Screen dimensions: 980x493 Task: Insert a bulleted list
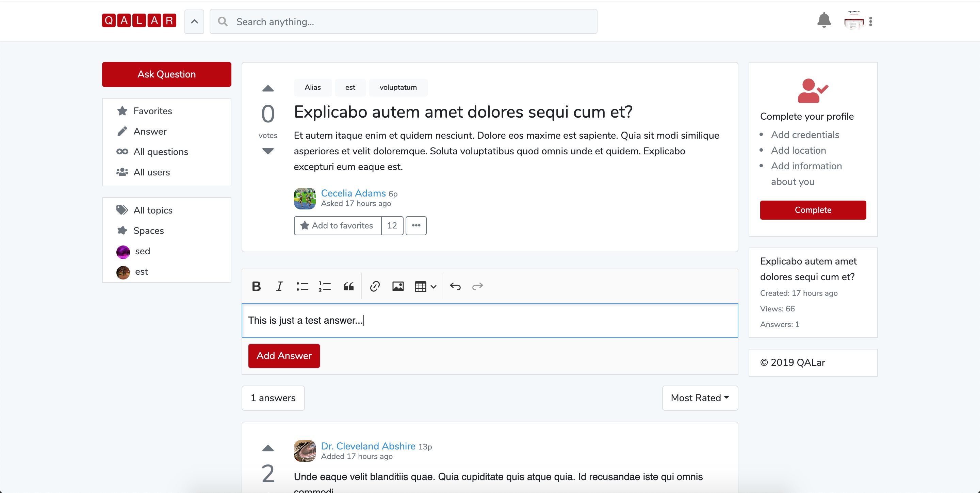pyautogui.click(x=302, y=286)
